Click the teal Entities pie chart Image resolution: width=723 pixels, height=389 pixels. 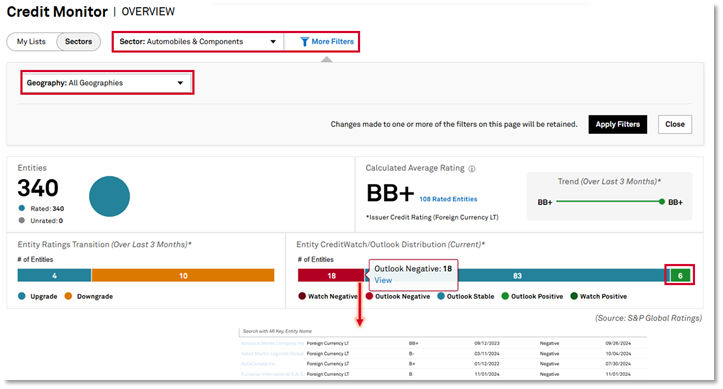(109, 196)
